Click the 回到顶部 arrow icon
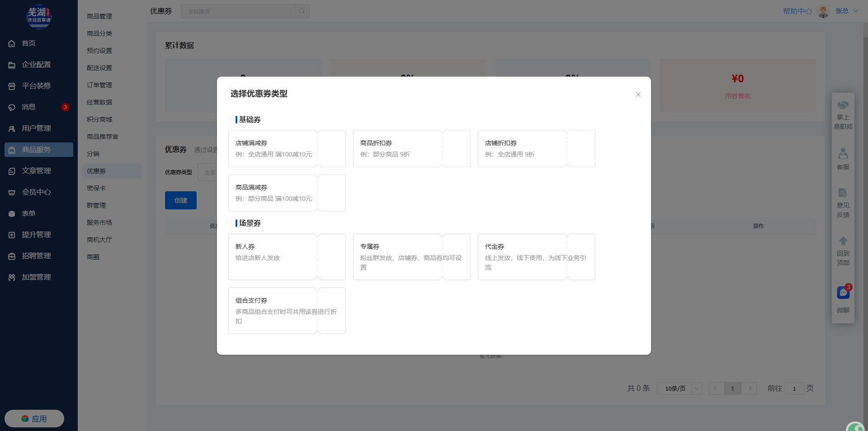This screenshot has width=868, height=431. [843, 241]
